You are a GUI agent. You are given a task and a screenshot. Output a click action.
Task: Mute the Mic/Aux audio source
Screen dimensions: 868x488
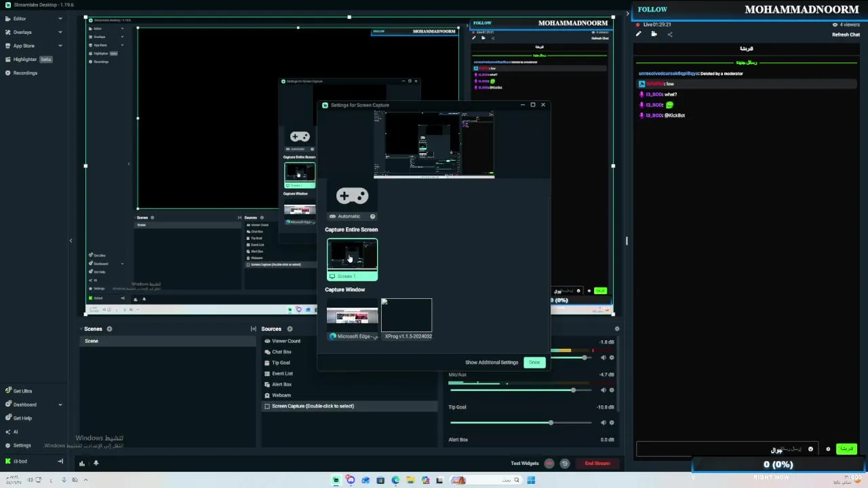[604, 390]
